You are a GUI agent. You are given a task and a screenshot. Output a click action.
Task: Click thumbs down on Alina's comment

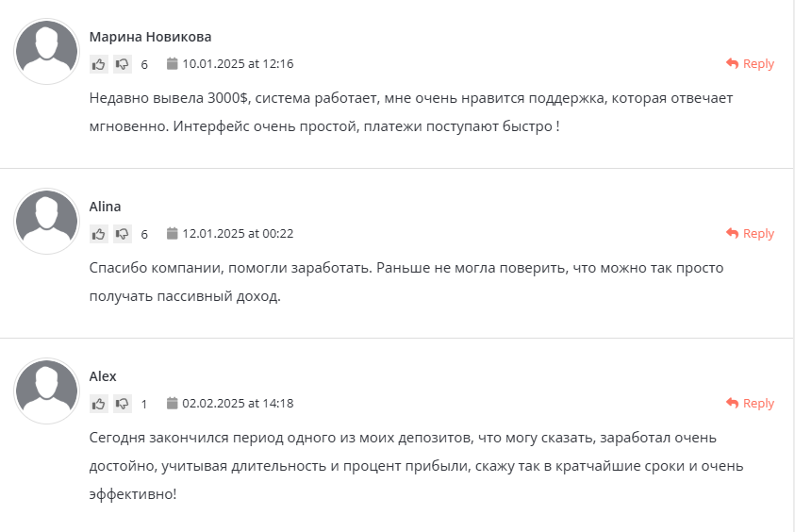click(x=123, y=234)
